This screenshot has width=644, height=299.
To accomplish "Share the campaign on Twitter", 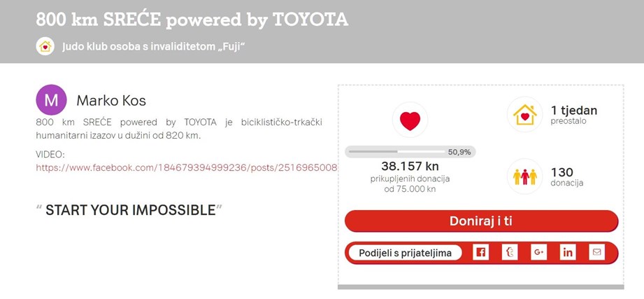I will pyautogui.click(x=510, y=252).
